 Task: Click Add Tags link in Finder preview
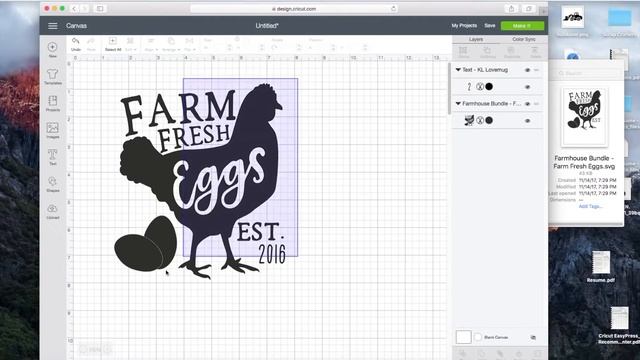tap(590, 206)
